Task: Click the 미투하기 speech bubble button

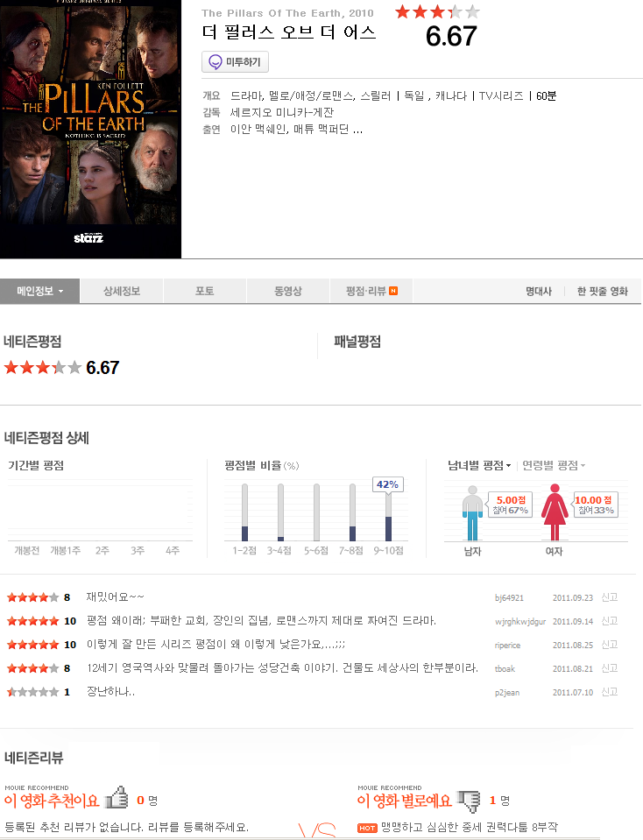Action: [x=235, y=62]
